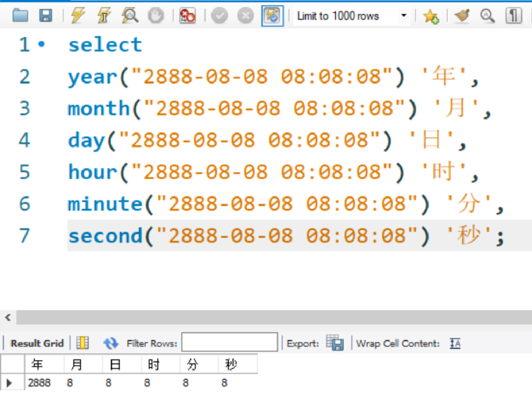Click inside the Filter Rows input box
This screenshot has height=402, width=532.
(229, 342)
